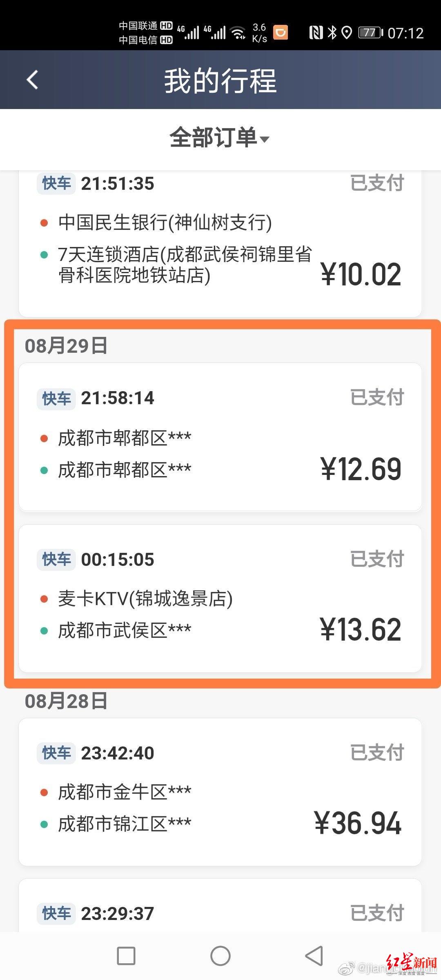
Task: Tap the Wi-Fi signal status icon
Action: pos(238,33)
